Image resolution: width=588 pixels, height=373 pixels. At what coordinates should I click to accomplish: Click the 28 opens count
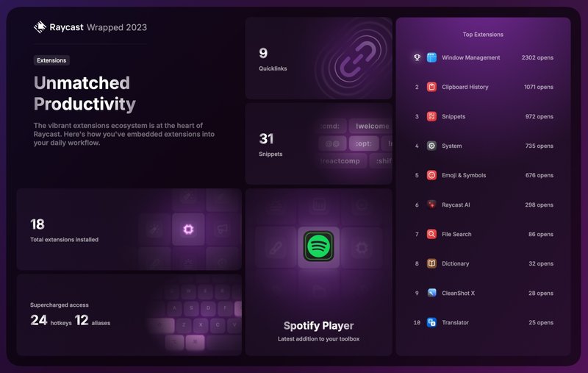pos(541,293)
